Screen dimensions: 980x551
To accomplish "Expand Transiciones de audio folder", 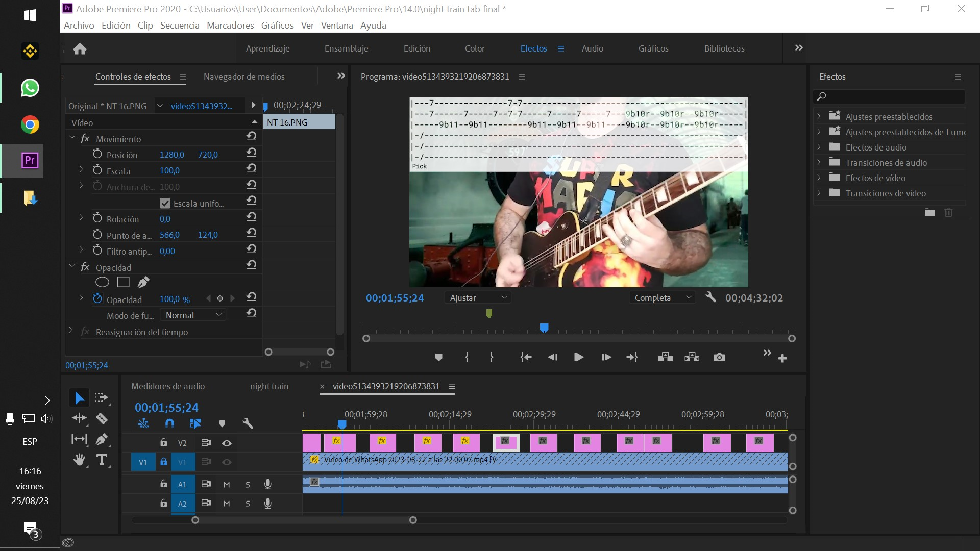I will [x=819, y=162].
